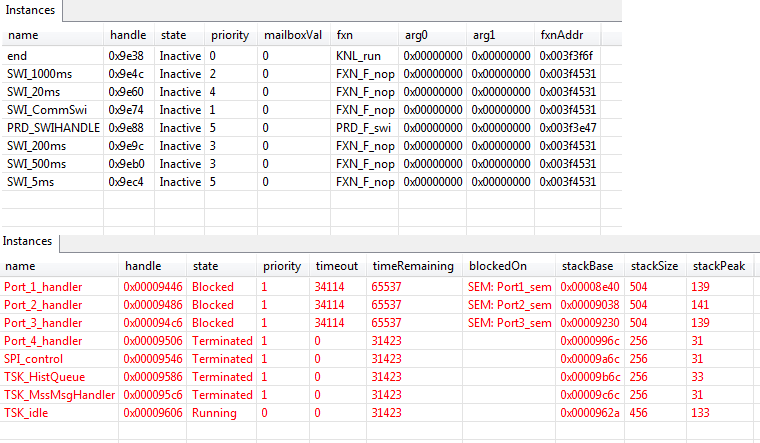Screen dimensions: 760x443
Task: Click the arg0 column header
Action: tap(416, 35)
